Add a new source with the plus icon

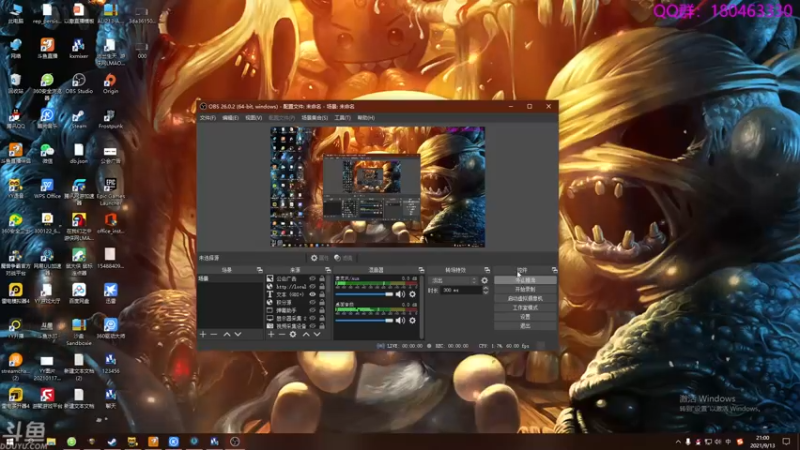point(271,334)
